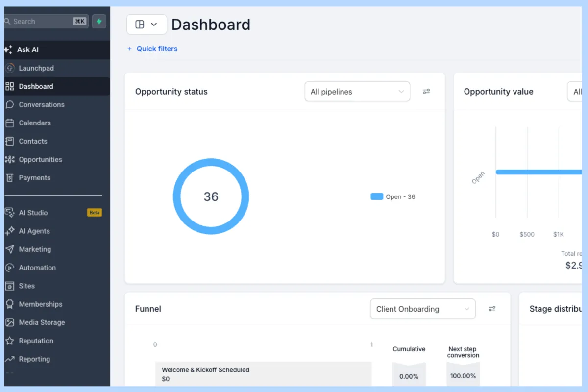Click the Marketing paper plane icon
Image resolution: width=588 pixels, height=392 pixels.
[x=9, y=249]
